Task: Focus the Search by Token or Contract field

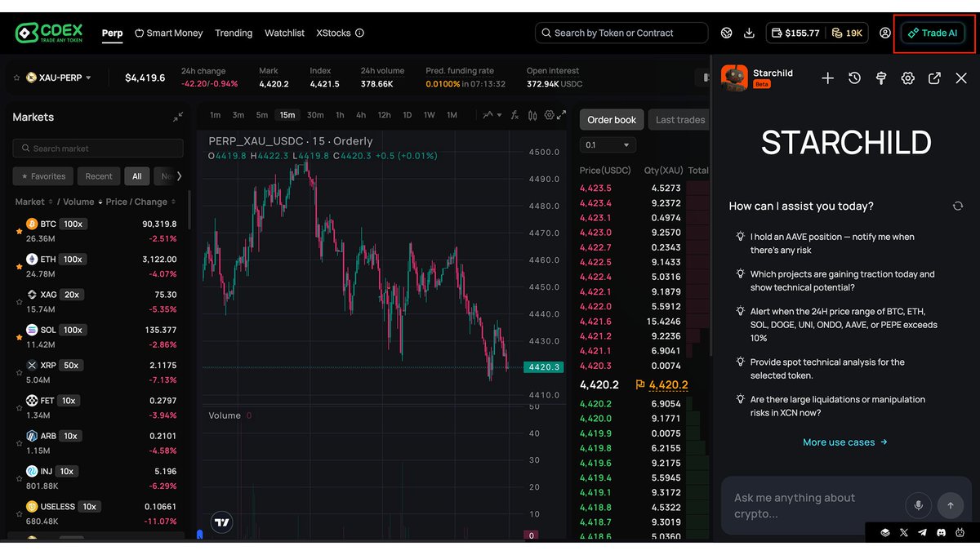Action: point(621,33)
